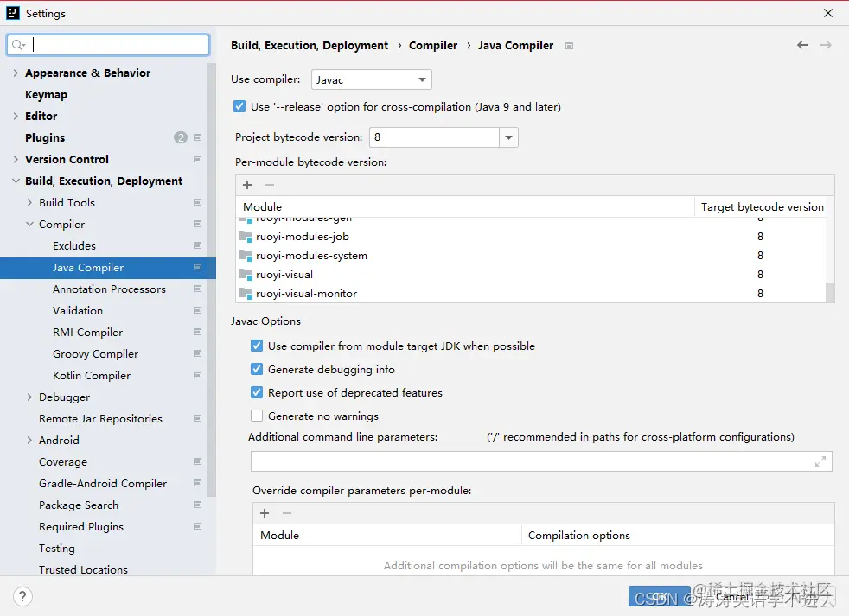Screen dimensions: 849x616
Task: Click project icon next to Package Search
Action: click(198, 505)
